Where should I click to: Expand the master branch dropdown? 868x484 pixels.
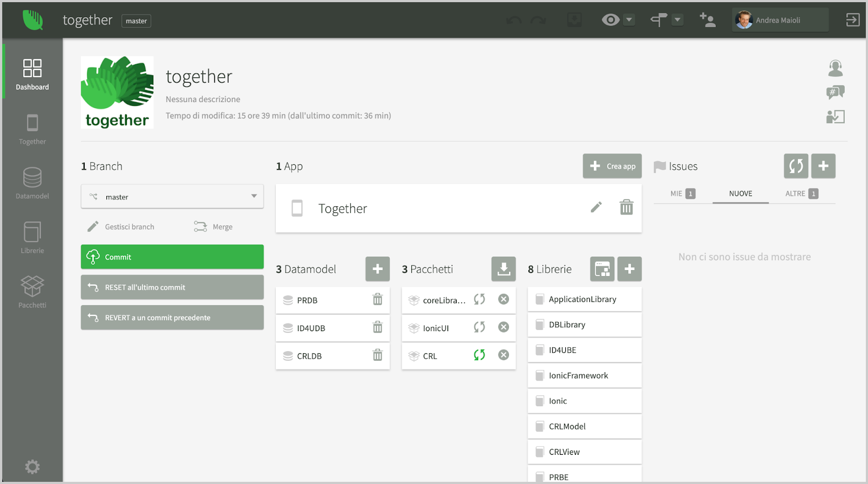click(254, 197)
